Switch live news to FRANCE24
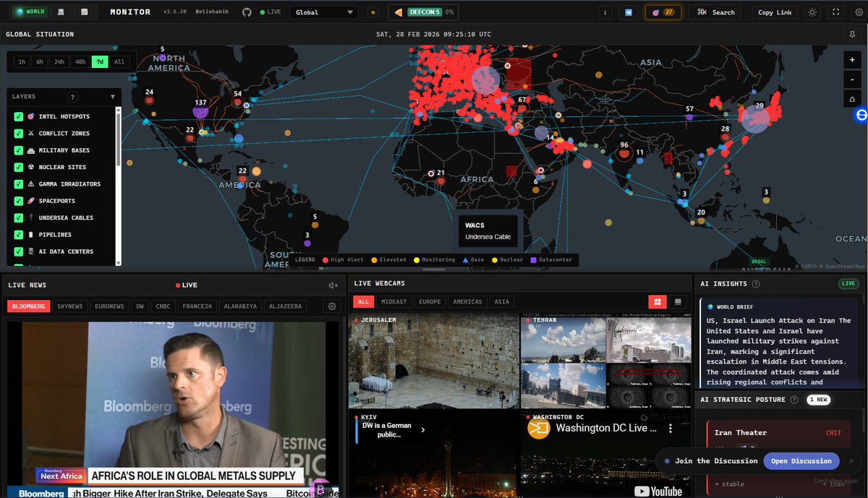The width and height of the screenshot is (868, 498). pyautogui.click(x=196, y=306)
